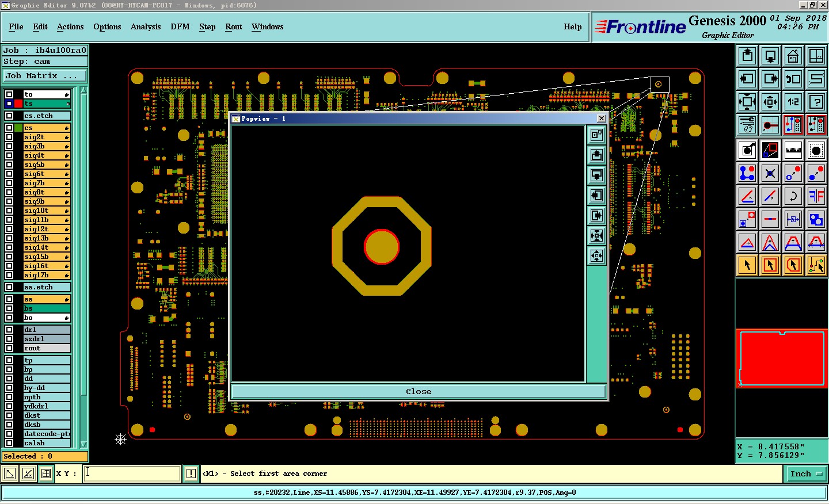The image size is (829, 504).
Task: Open the Edit menu
Action: 40,26
